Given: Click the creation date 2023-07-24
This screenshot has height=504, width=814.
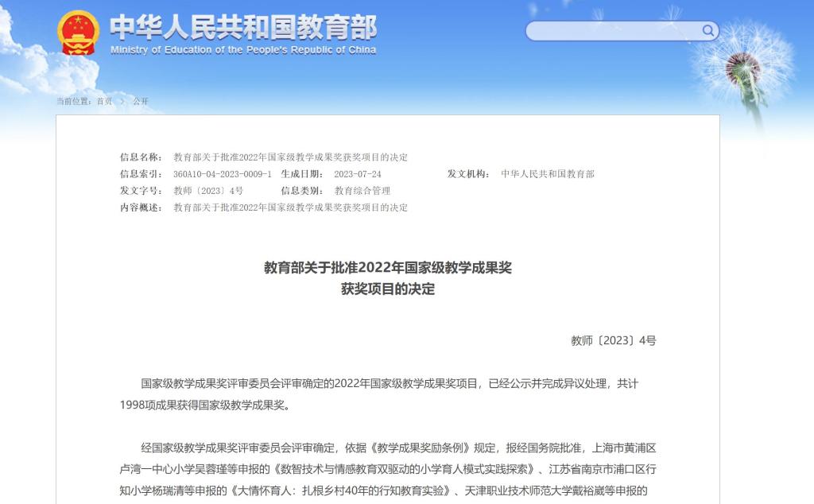Looking at the screenshot, I should pos(357,174).
